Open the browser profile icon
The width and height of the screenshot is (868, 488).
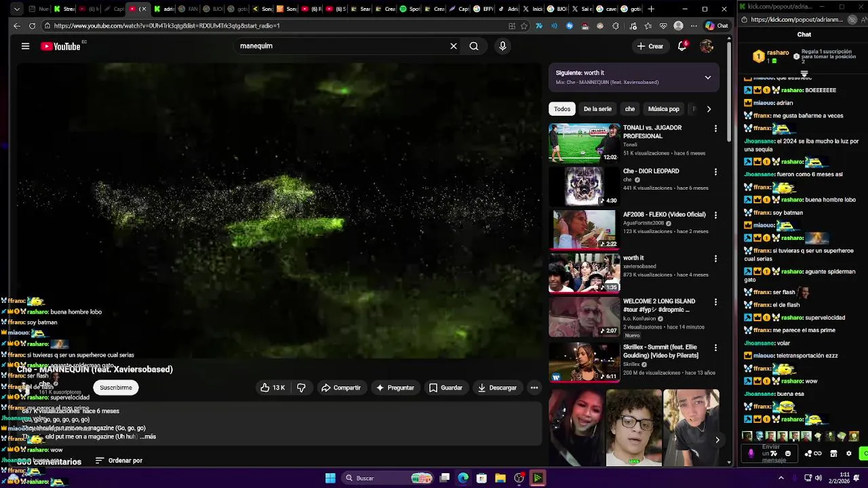(x=678, y=26)
